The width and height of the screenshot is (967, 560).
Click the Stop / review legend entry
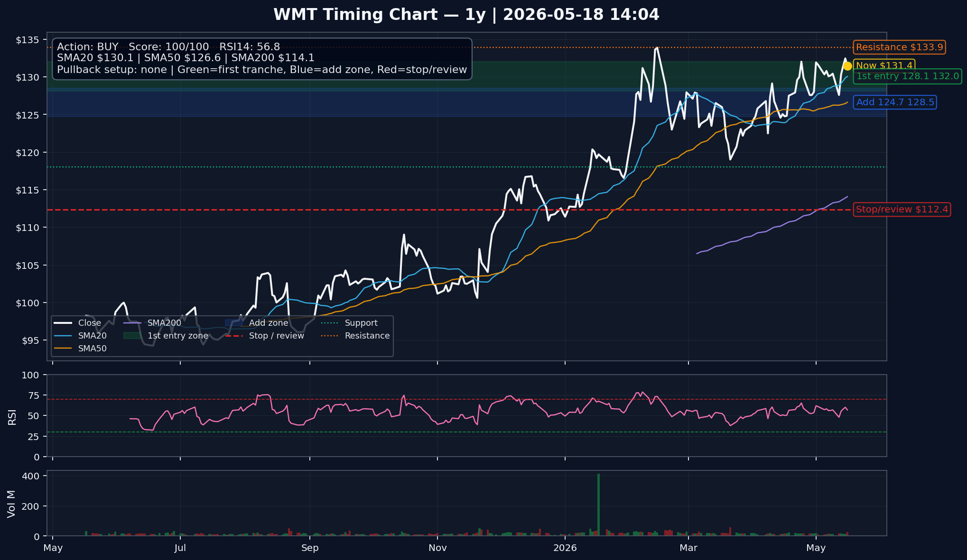tap(265, 336)
